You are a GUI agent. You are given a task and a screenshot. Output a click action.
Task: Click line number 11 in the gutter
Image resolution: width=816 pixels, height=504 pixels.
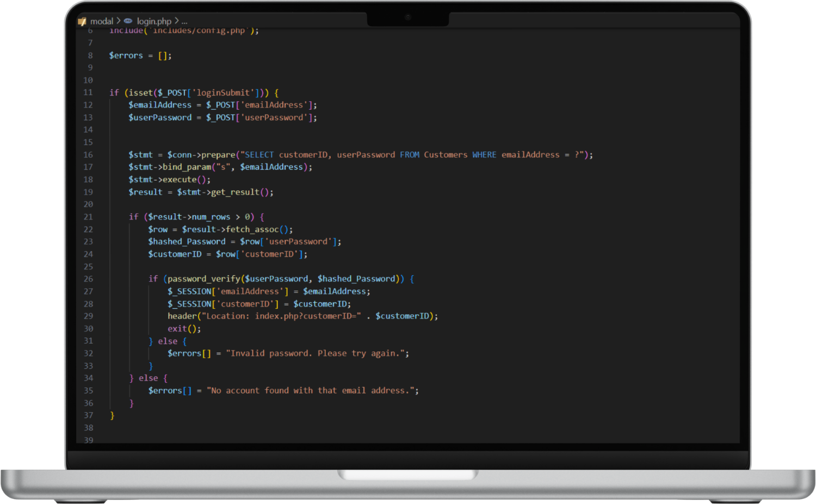(88, 92)
